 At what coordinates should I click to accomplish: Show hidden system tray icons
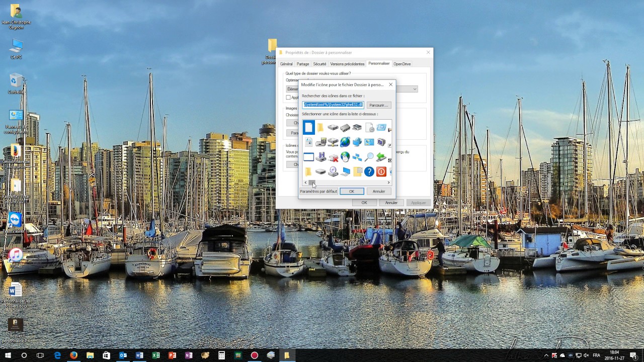546,355
